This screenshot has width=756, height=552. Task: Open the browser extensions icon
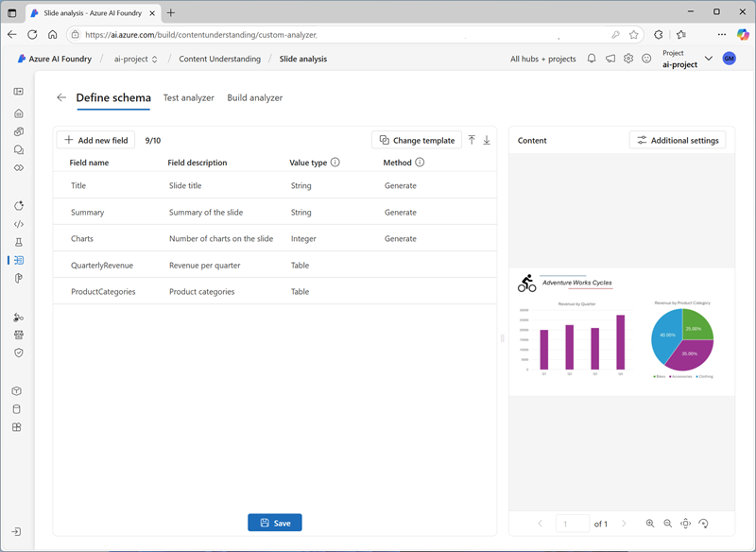(658, 35)
